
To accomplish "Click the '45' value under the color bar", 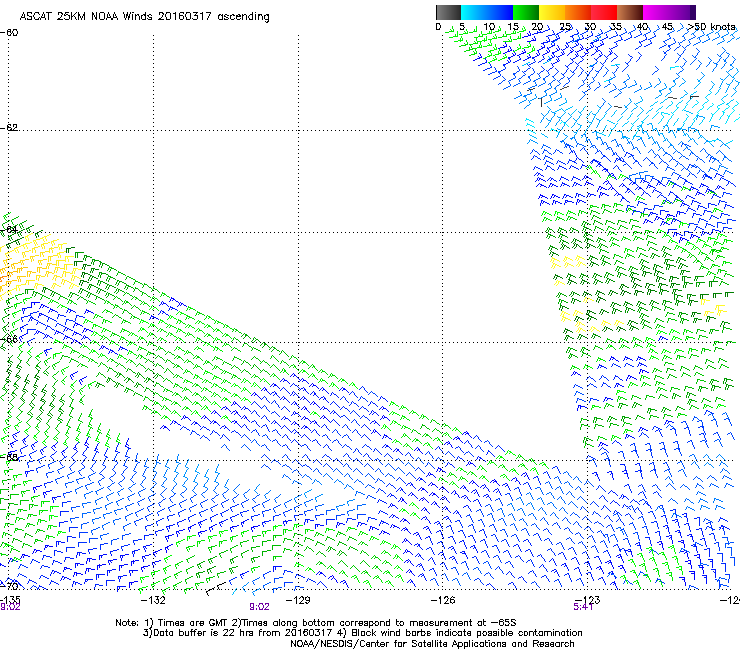I will (667, 27).
